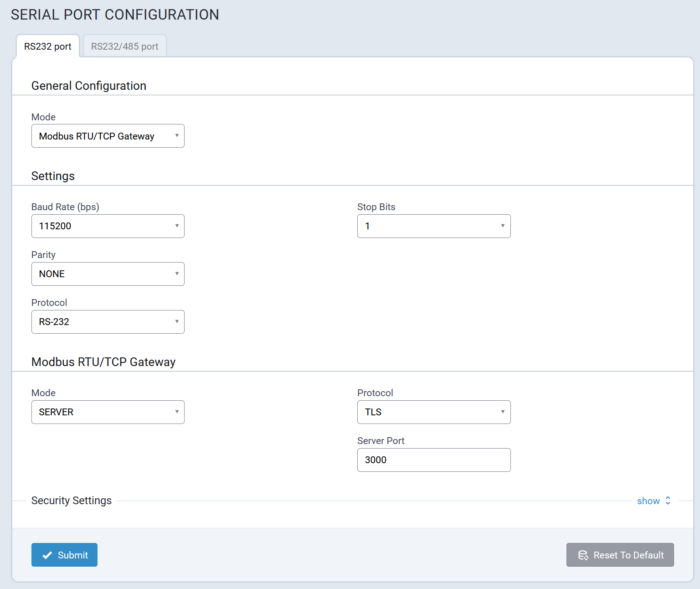The image size is (700, 589).
Task: Open the Protocol dropdown set to TLS
Action: point(433,412)
